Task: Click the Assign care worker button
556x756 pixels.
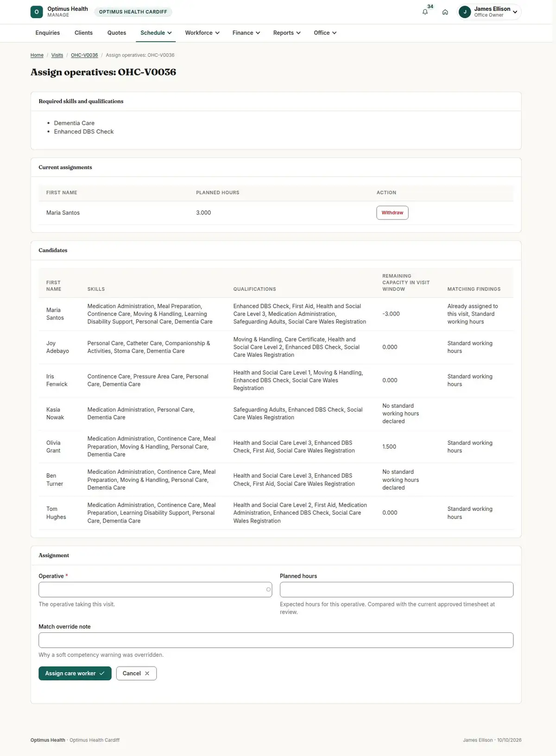Action: pyautogui.click(x=75, y=674)
